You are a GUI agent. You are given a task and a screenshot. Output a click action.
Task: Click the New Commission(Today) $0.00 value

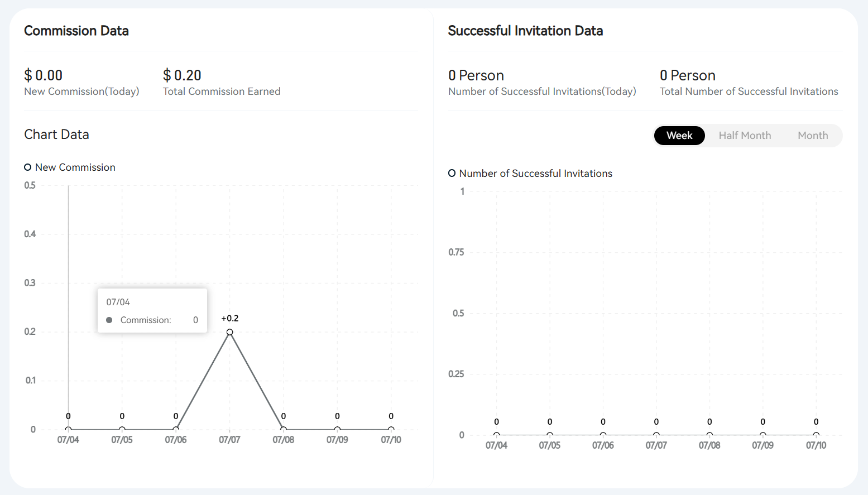point(43,75)
